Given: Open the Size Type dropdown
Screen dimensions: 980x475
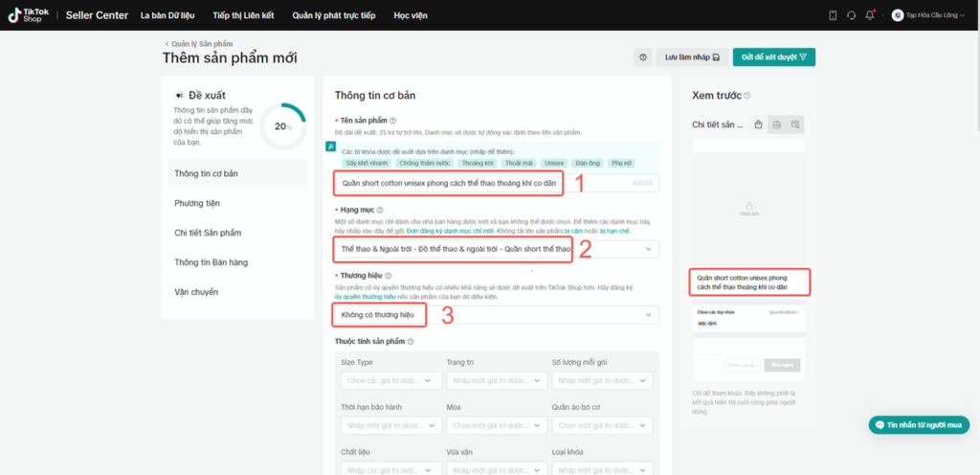Looking at the screenshot, I should click(x=391, y=380).
